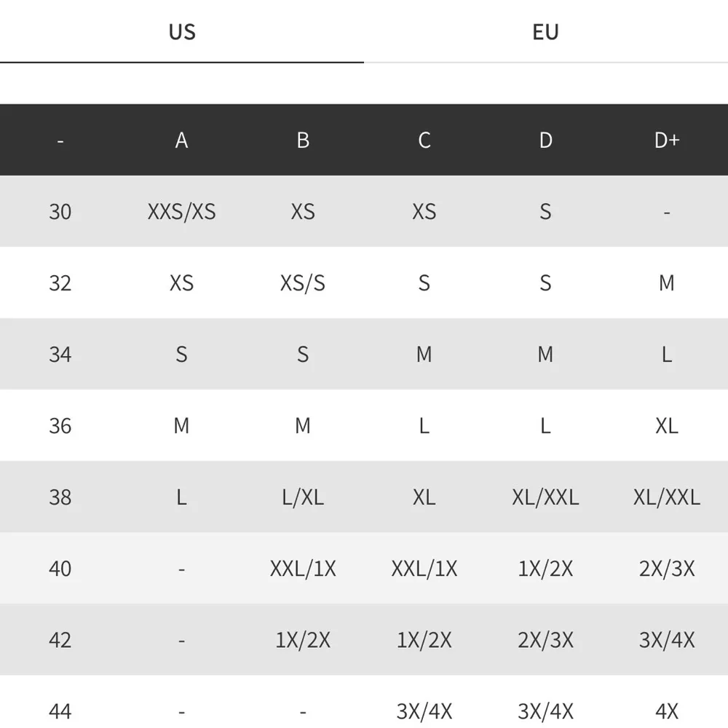The height and width of the screenshot is (728, 728).
Task: Click the 1X/2X cell in row 40
Action: point(545,568)
